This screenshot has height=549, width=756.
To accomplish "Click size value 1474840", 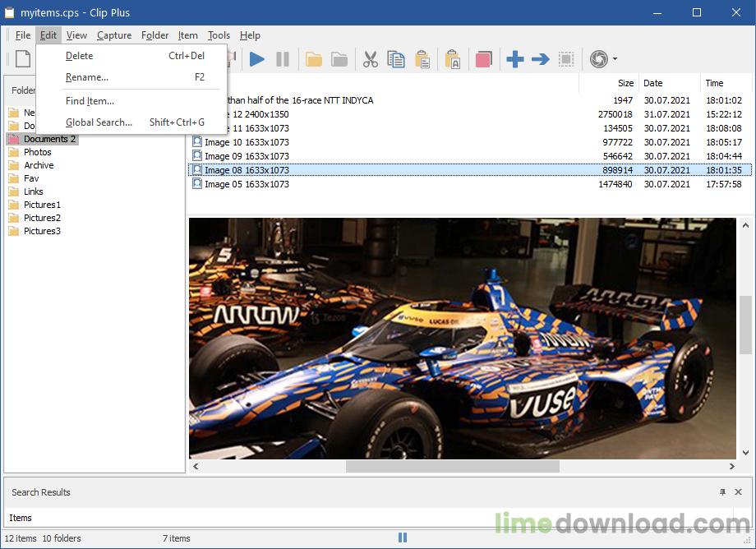I will [615, 184].
